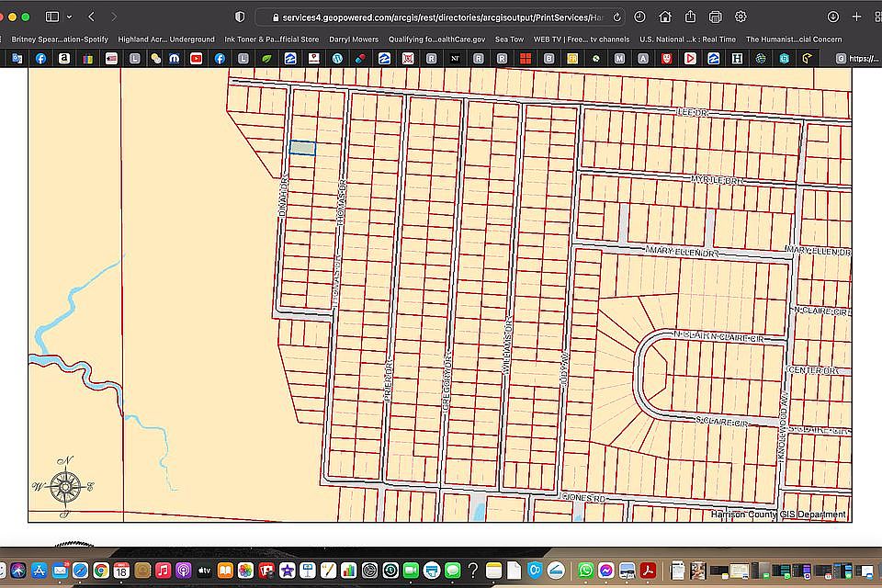
Task: Open the Ink Toner Official Store bookmark
Action: [272, 40]
